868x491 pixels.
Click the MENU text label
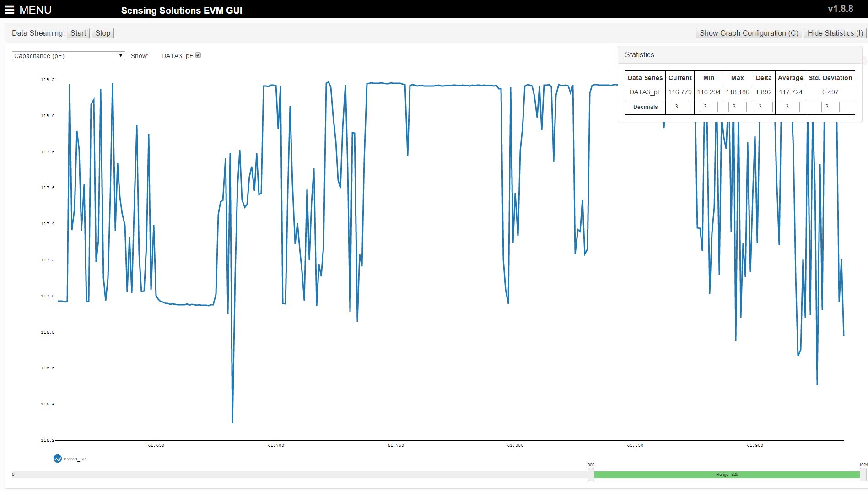pyautogui.click(x=36, y=10)
